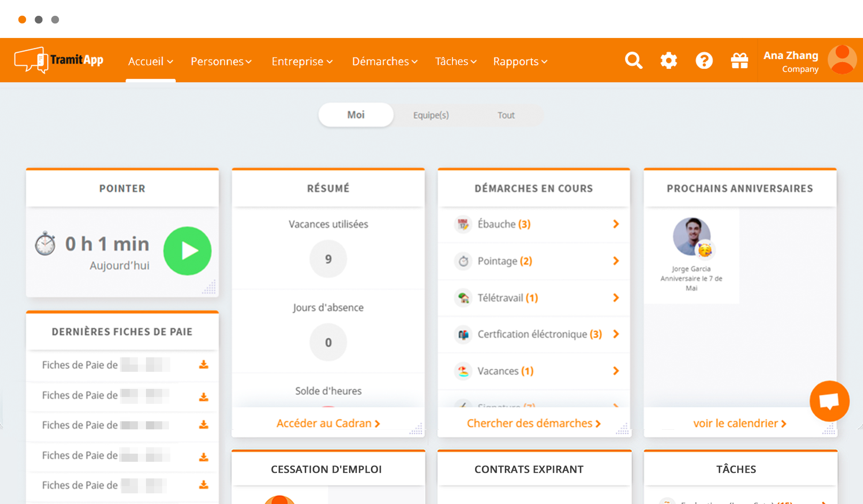Download the third Fiches de Paie
The image size is (863, 504).
[x=204, y=425]
